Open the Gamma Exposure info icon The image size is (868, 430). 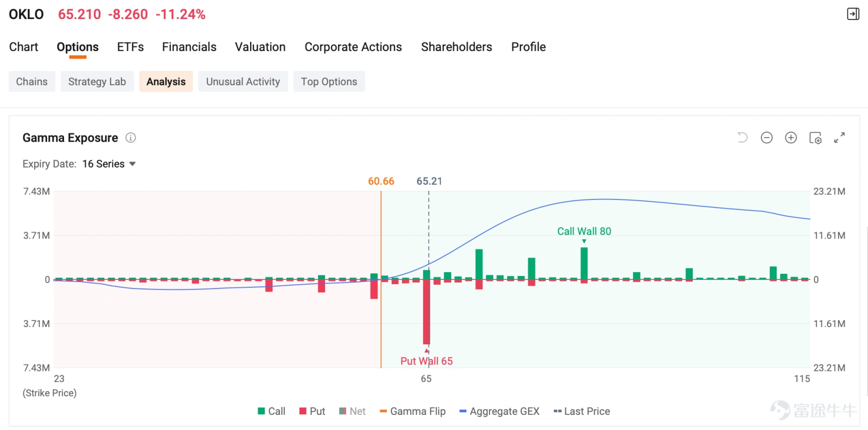tap(131, 138)
